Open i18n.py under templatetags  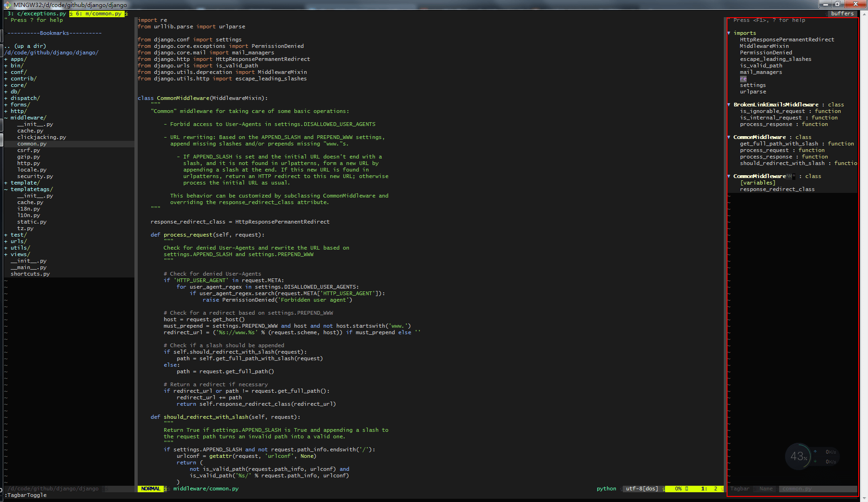click(x=28, y=209)
